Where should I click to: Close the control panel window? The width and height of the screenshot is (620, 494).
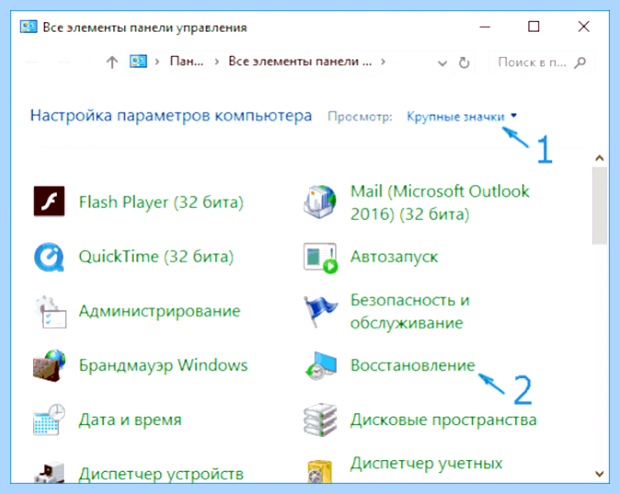584,26
